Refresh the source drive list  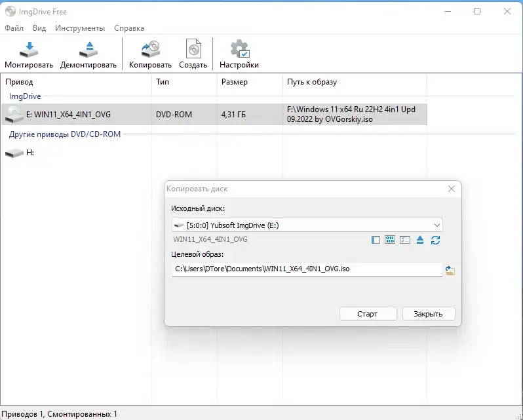click(x=435, y=240)
